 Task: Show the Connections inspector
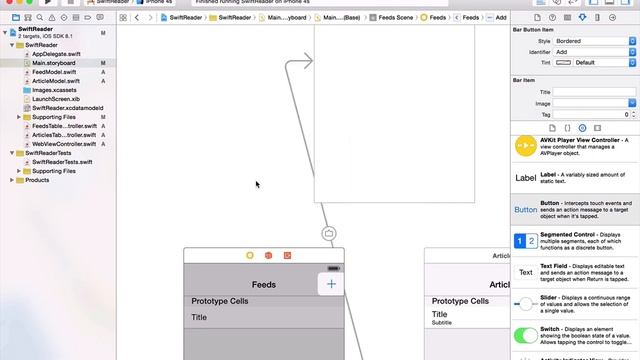point(612,18)
